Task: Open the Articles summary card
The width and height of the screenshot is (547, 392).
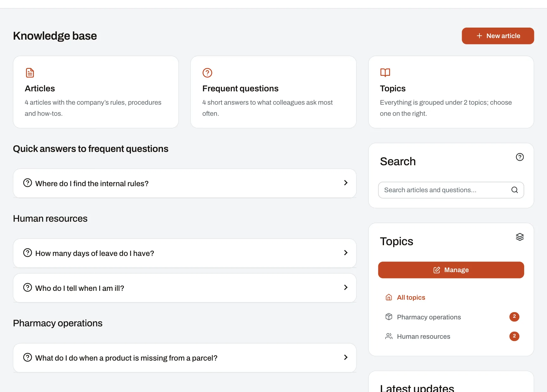Action: click(96, 92)
